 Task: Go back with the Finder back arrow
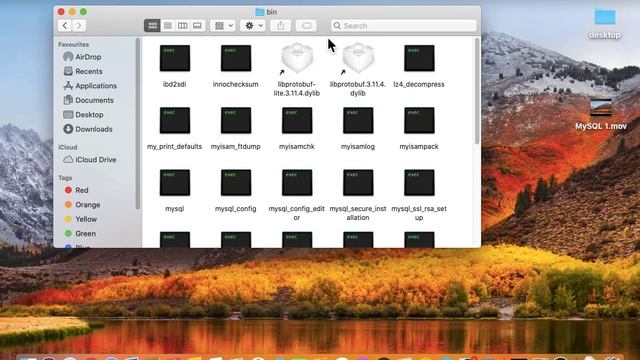(x=65, y=26)
